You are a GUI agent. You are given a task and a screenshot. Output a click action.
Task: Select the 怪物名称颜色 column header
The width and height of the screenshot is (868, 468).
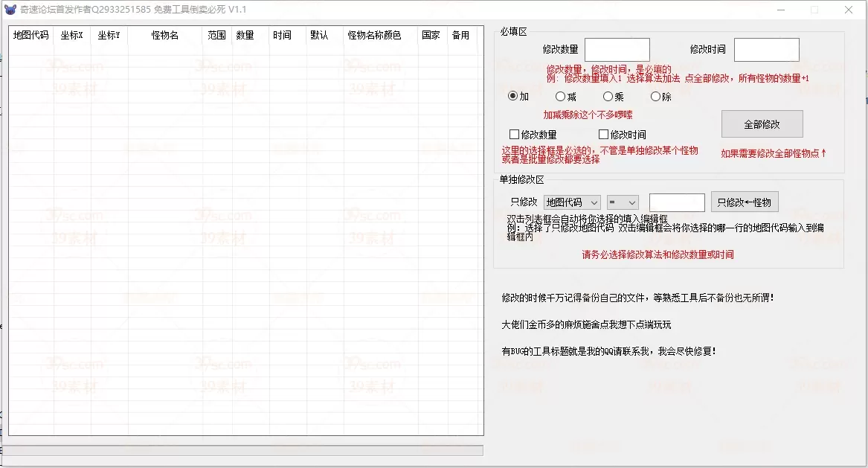click(374, 35)
